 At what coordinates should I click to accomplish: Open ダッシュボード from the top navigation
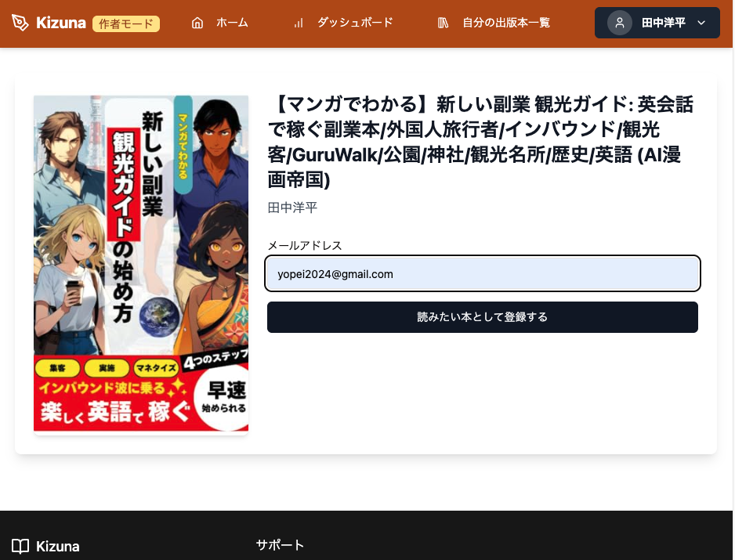point(355,23)
